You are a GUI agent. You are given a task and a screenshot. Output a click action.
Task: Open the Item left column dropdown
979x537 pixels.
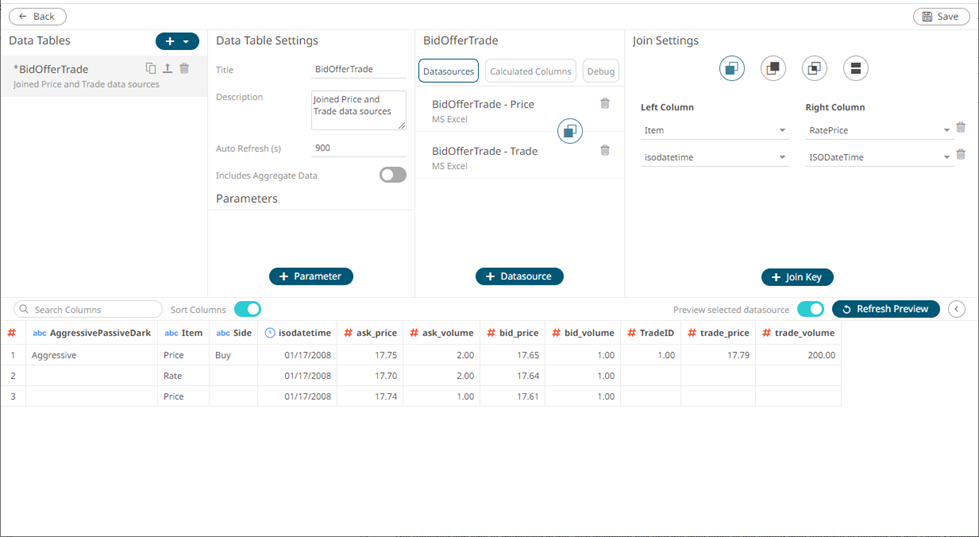pos(781,131)
